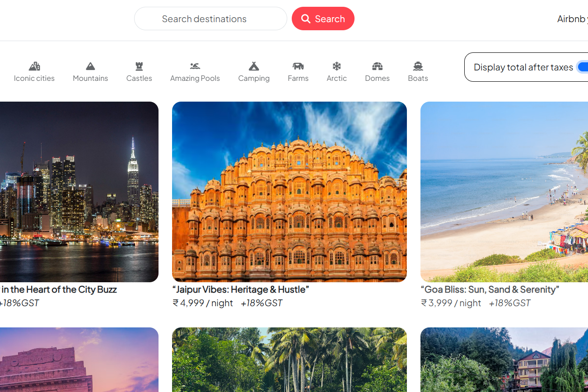
Task: Click the Display total after taxes label
Action: [x=523, y=67]
